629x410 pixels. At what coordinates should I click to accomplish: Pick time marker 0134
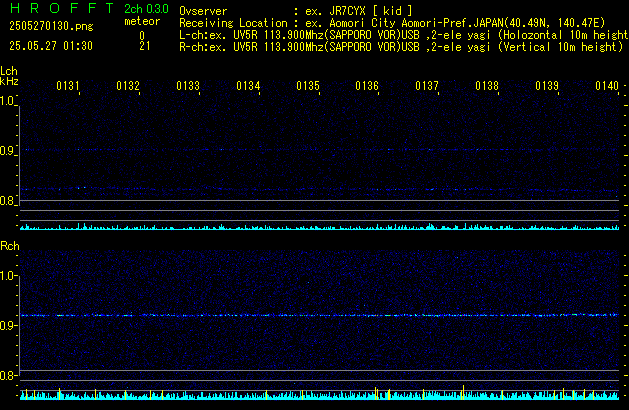248,86
